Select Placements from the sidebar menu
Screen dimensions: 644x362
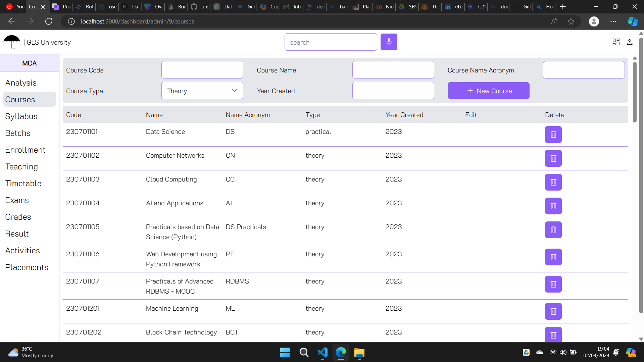(x=27, y=267)
